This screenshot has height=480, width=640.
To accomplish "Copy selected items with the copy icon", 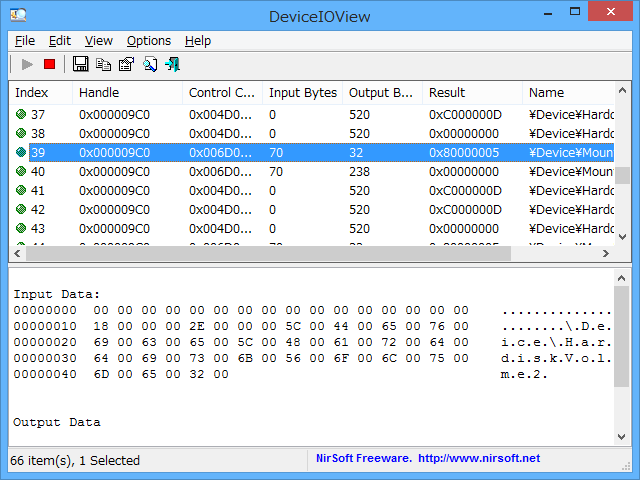I will [x=103, y=64].
